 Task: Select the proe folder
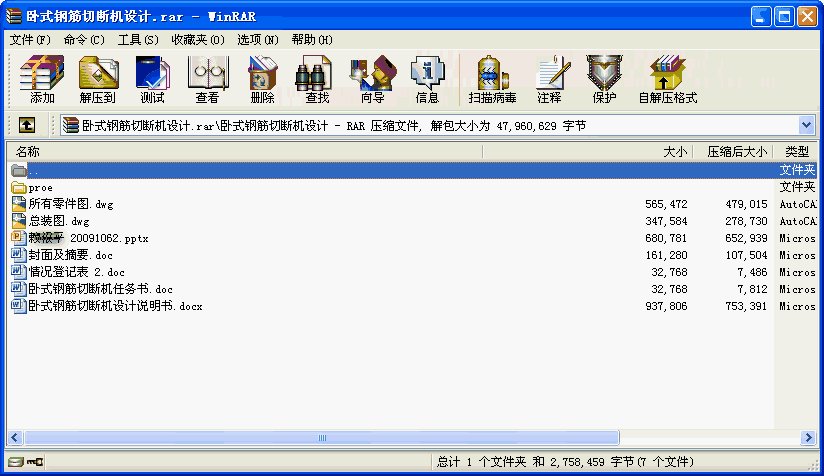40,187
